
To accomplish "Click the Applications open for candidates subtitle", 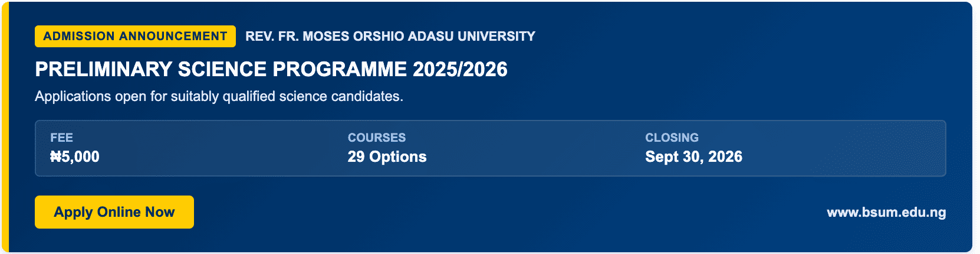I will (219, 96).
